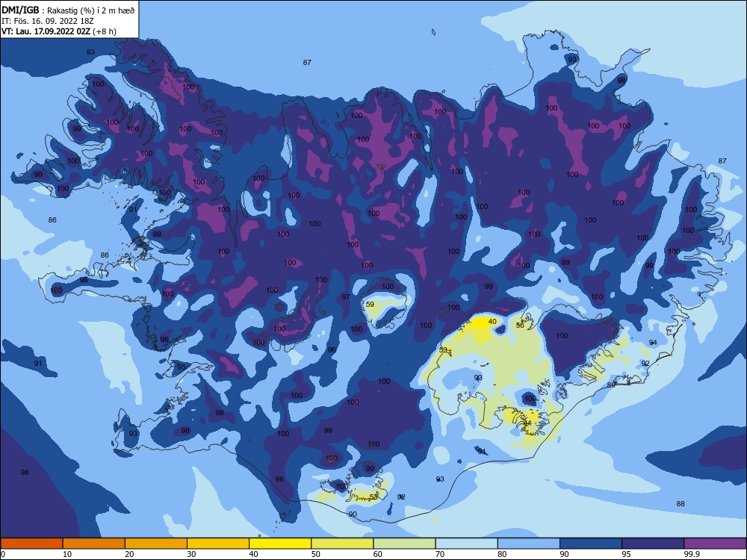
Task: Click the DMI/IGB title text
Action: point(20,10)
